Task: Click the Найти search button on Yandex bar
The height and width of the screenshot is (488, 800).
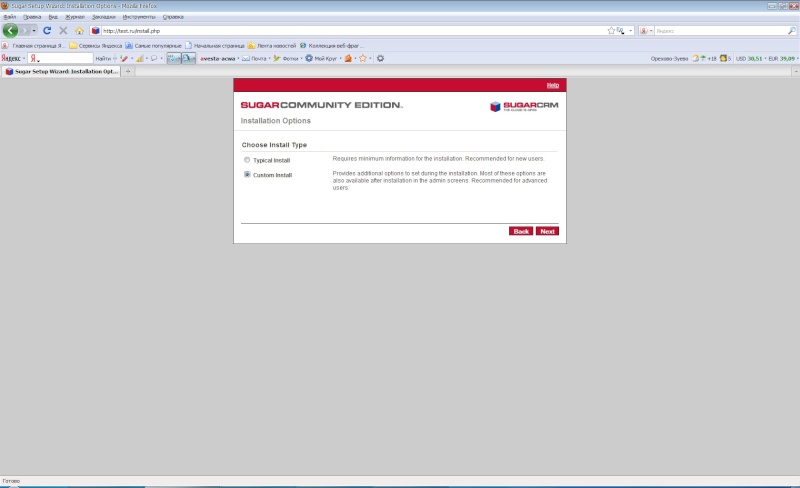Action: 103,58
